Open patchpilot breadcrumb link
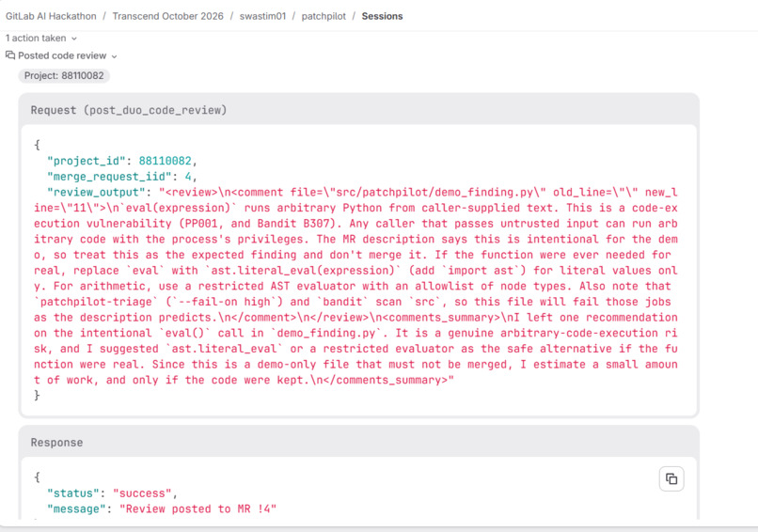The height and width of the screenshot is (532, 758). pos(324,16)
